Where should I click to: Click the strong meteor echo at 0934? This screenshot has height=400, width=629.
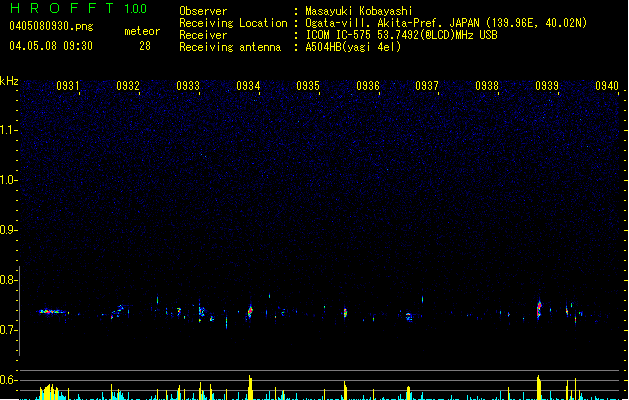pyautogui.click(x=250, y=311)
